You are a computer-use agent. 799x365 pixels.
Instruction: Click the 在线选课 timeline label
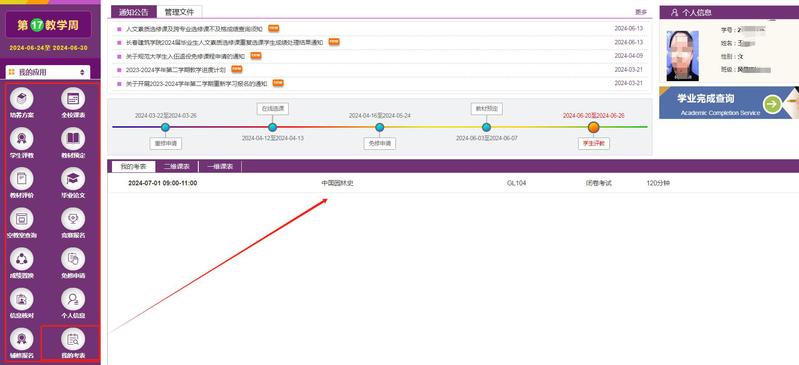[x=273, y=109]
